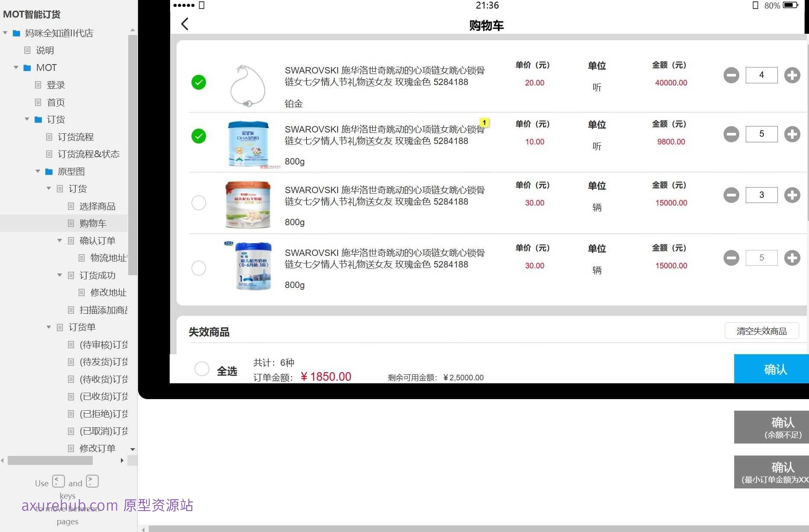Select the fourth cart item radio

coord(199,268)
